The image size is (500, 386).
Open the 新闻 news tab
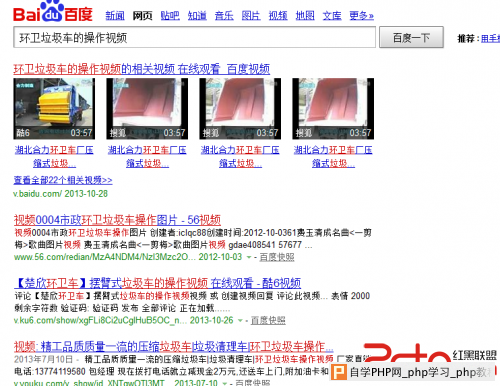click(x=115, y=16)
